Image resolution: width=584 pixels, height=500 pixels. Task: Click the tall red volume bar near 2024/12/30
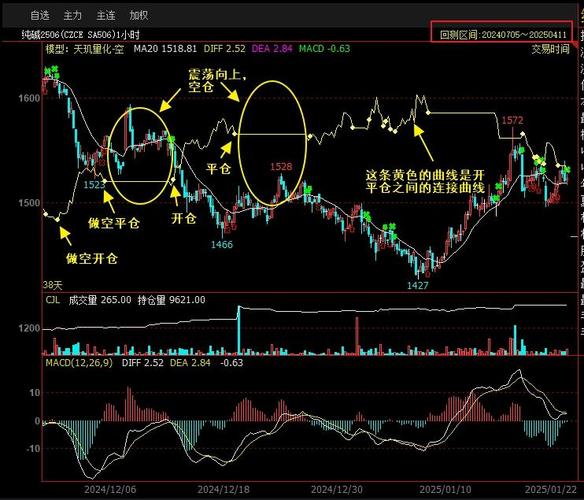[358, 336]
